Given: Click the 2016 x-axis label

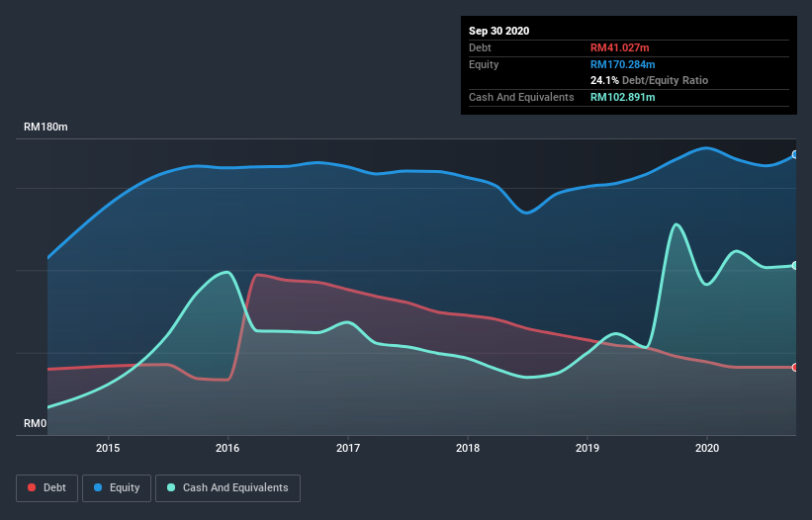Looking at the screenshot, I should coord(227,448).
